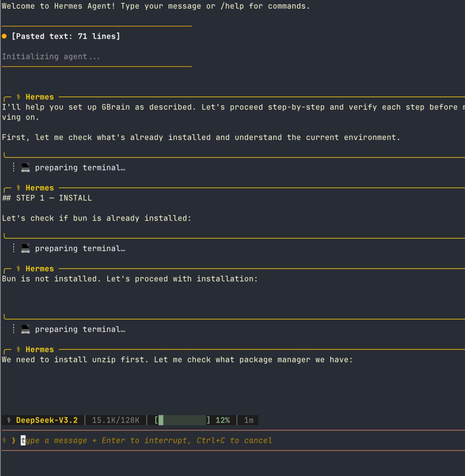Click the /help command in the welcome line

232,6
